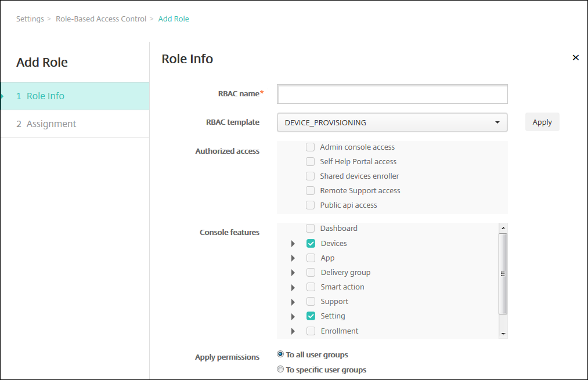Select To specific user groups

[280, 370]
